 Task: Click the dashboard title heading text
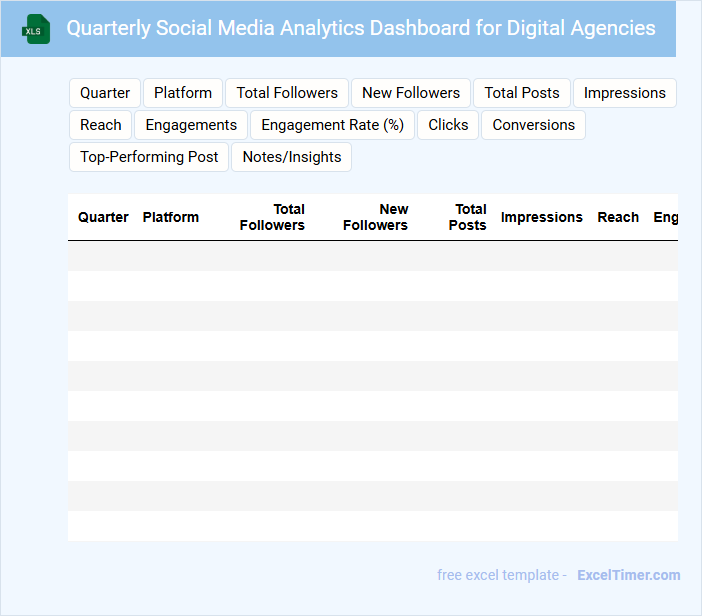(361, 28)
